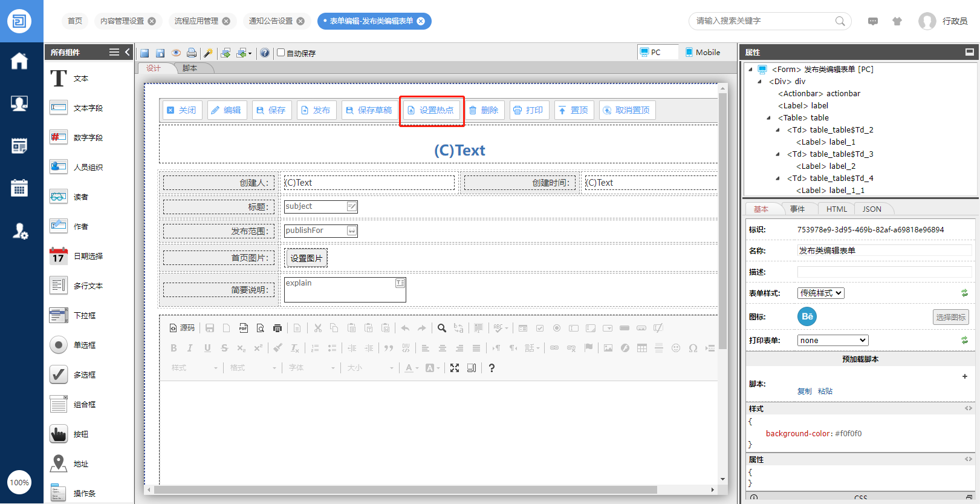Select the 日期选择 calendar component
Screen dimensions: 980x504
pyautogui.click(x=59, y=257)
